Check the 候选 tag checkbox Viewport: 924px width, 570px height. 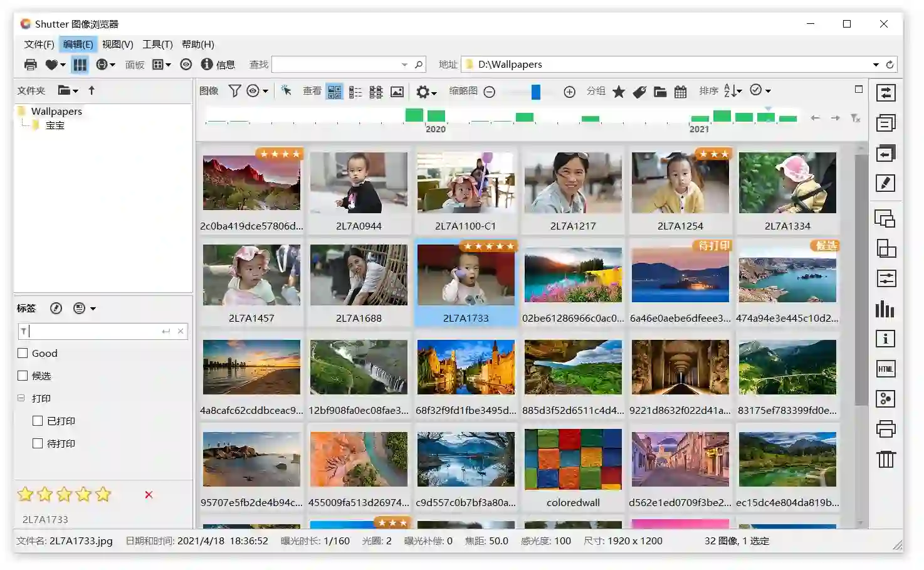23,376
